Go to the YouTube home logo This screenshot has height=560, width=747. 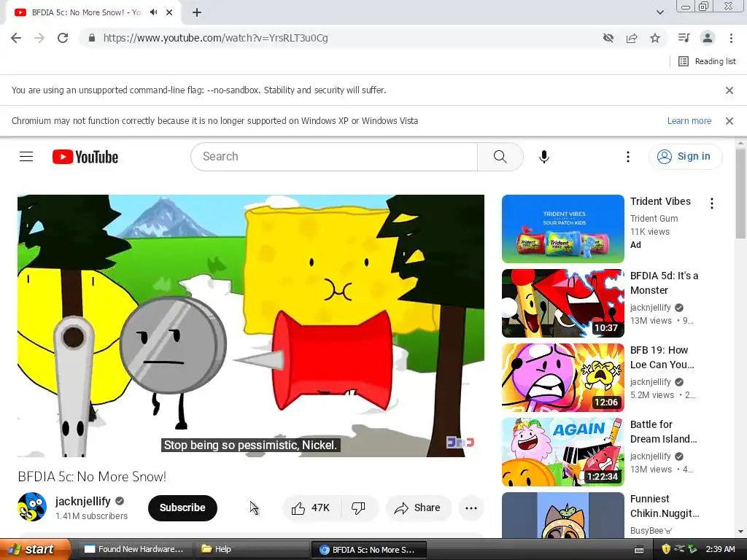click(85, 157)
